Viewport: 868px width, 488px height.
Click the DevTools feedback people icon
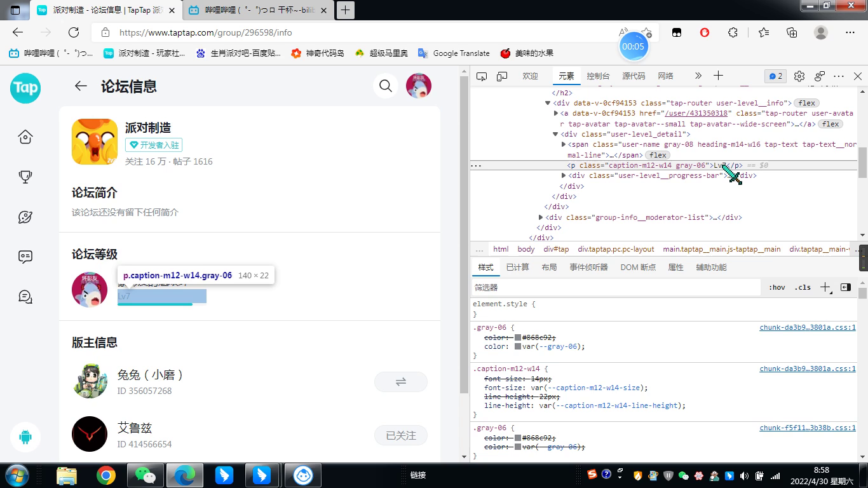pyautogui.click(x=820, y=76)
